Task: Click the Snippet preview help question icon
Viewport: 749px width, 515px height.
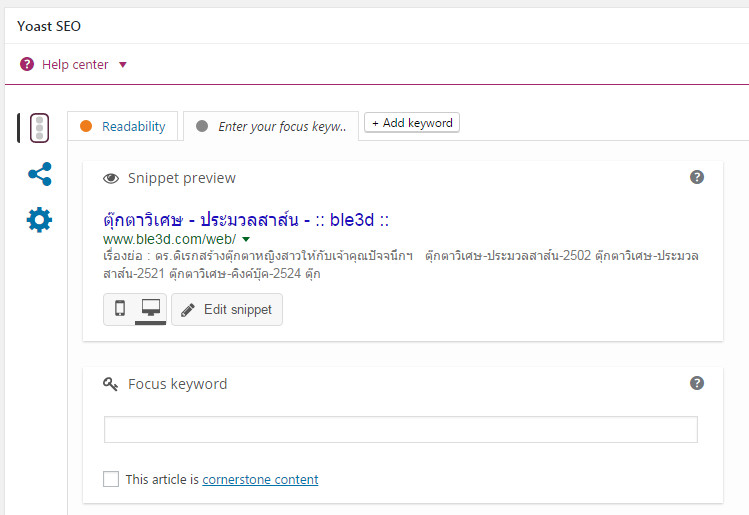Action: (697, 177)
